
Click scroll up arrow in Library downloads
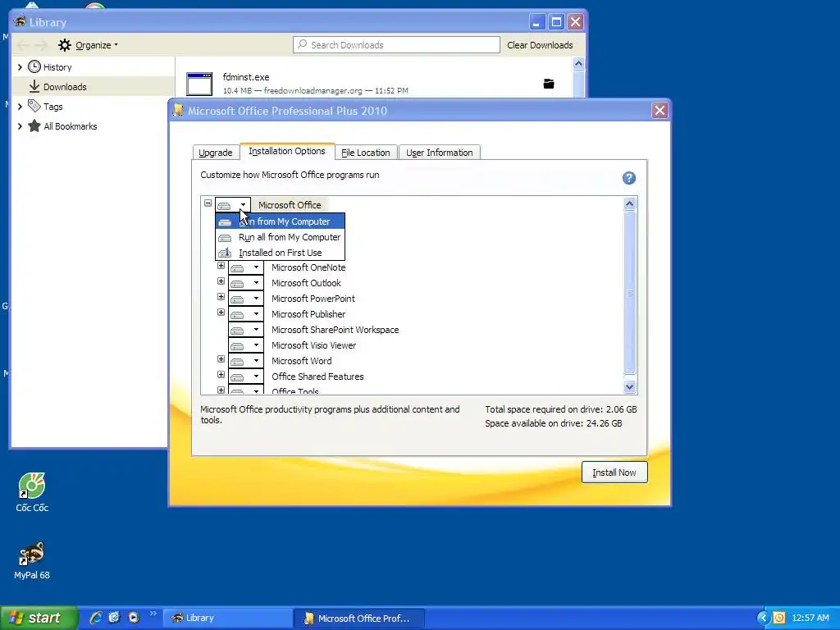(578, 64)
